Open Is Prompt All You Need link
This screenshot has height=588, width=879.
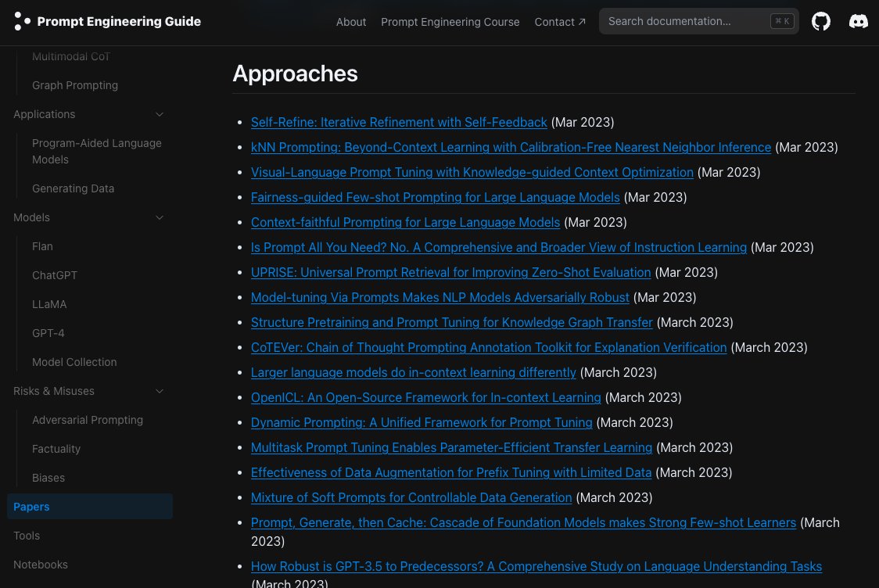[498, 247]
